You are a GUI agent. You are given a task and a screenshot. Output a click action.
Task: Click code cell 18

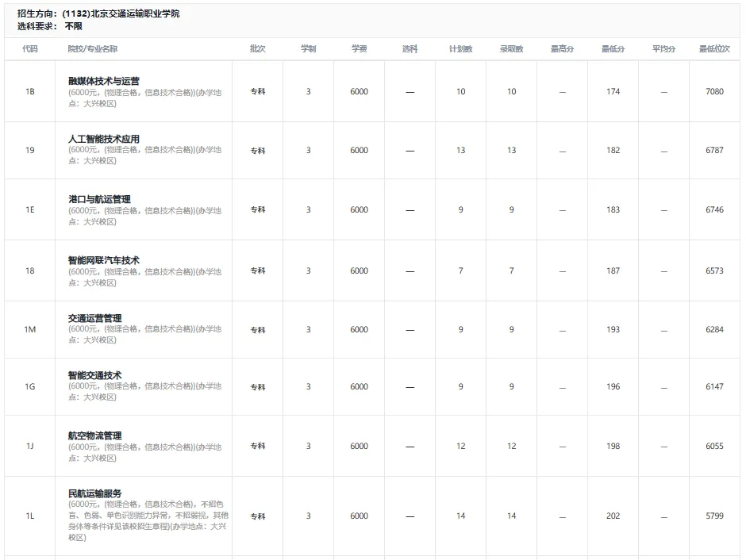(30, 270)
